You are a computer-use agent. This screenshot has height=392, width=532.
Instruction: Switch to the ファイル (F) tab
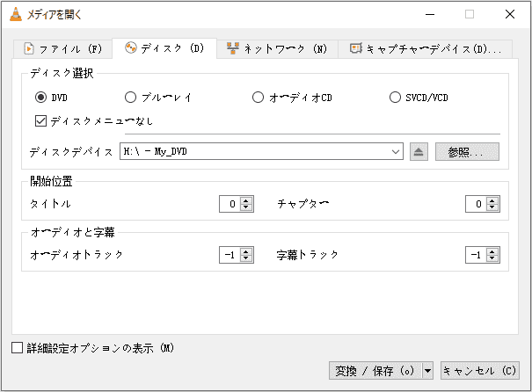63,48
